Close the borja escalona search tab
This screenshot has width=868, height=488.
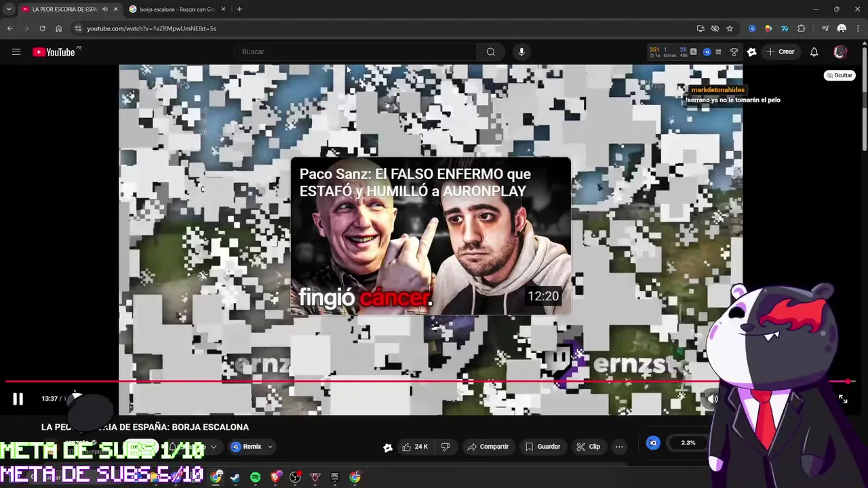coord(223,9)
